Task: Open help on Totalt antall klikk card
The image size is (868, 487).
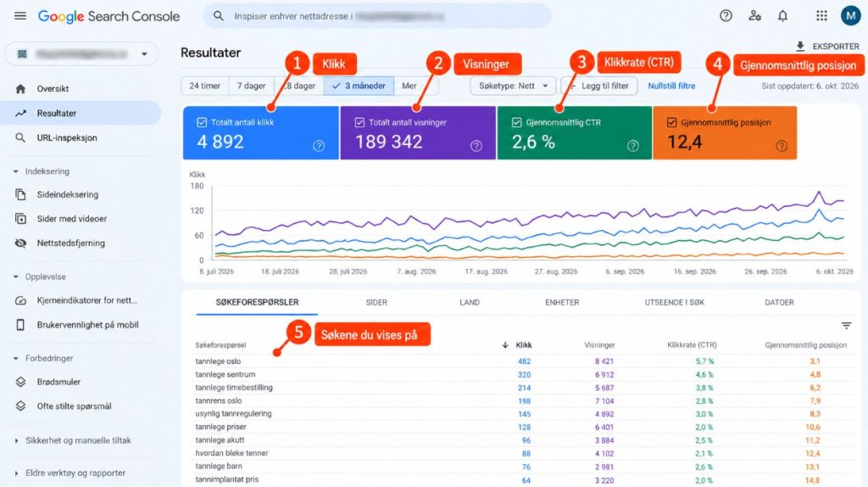Action: pos(319,146)
